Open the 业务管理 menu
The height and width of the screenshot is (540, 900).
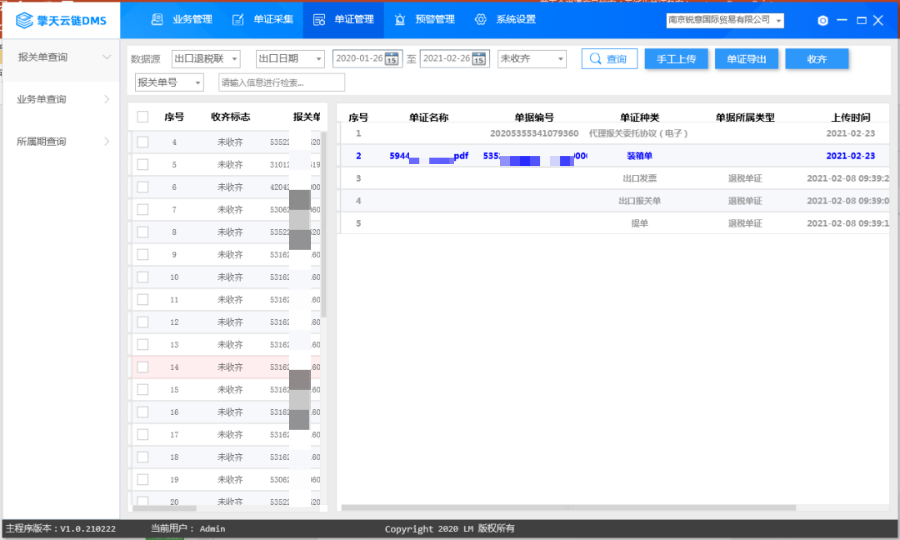coord(181,20)
